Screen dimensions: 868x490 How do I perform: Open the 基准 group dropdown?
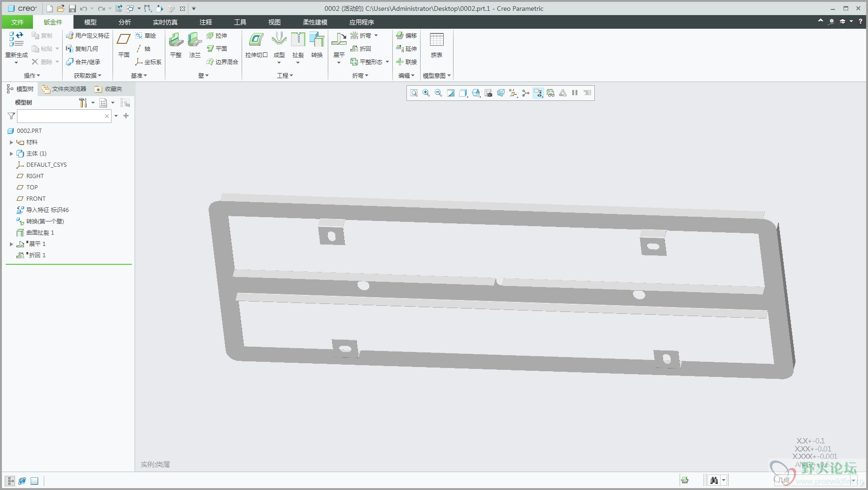click(139, 75)
